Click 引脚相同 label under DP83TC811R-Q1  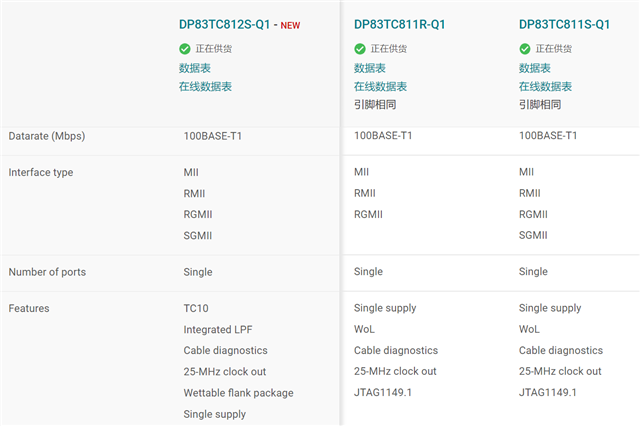pyautogui.click(x=375, y=105)
